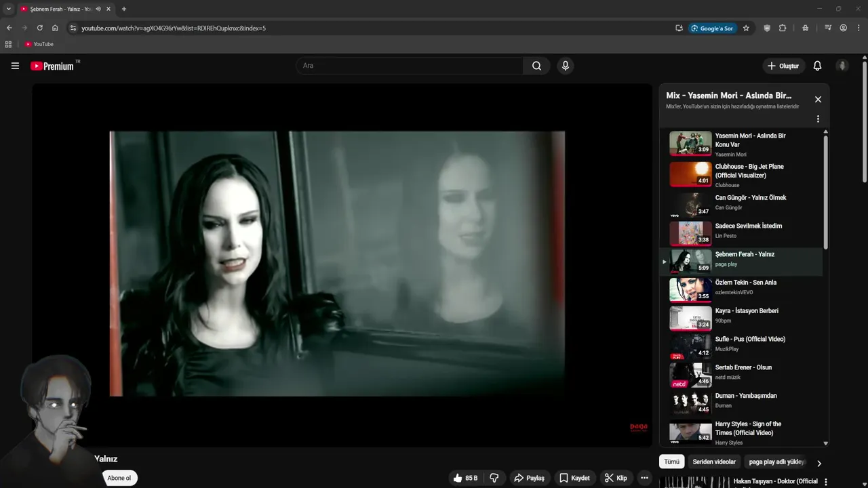Mute tab via speaker icon
This screenshot has height=488, width=868.
(98, 9)
